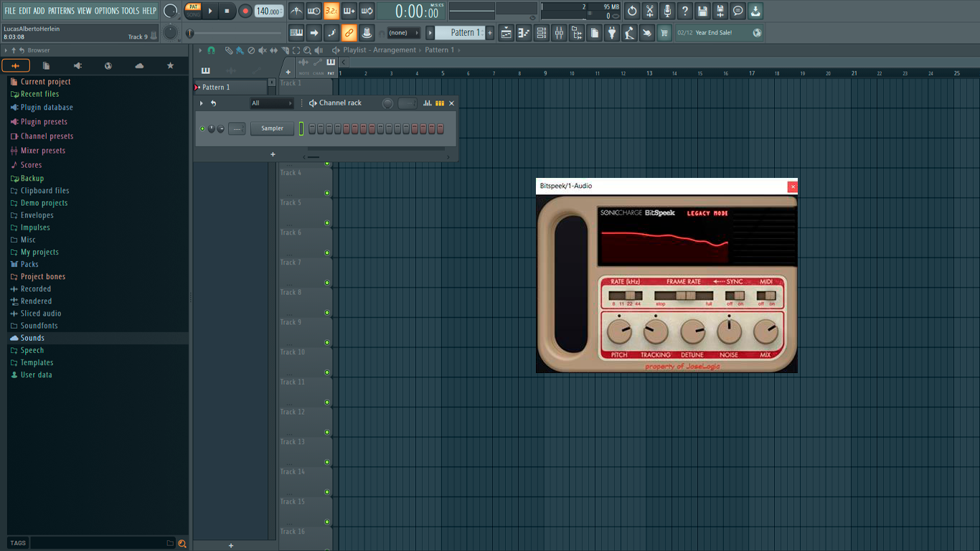Click the globe icon in news panel
This screenshot has height=551, width=980.
(757, 32)
